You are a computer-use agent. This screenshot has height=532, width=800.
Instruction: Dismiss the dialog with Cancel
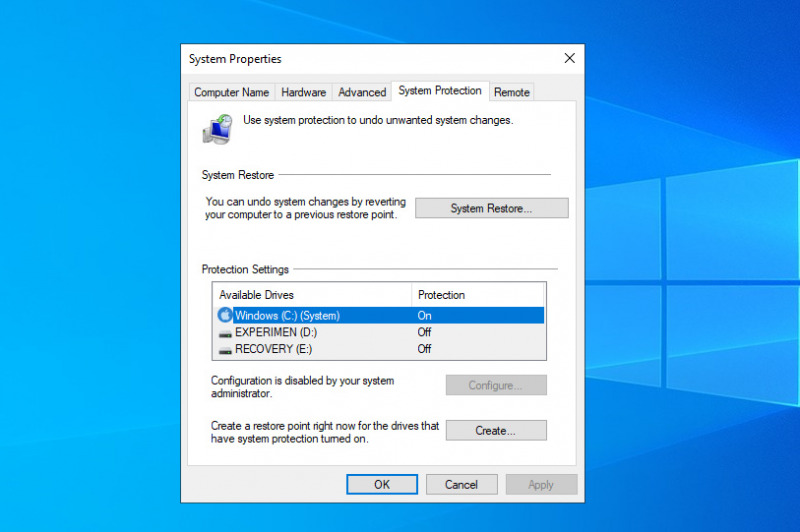pyautogui.click(x=461, y=484)
